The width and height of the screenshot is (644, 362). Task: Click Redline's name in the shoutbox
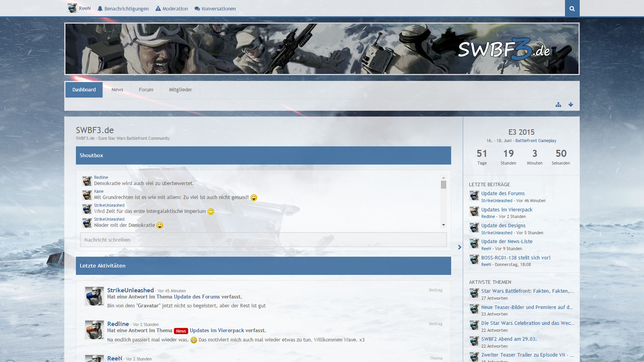point(101,177)
